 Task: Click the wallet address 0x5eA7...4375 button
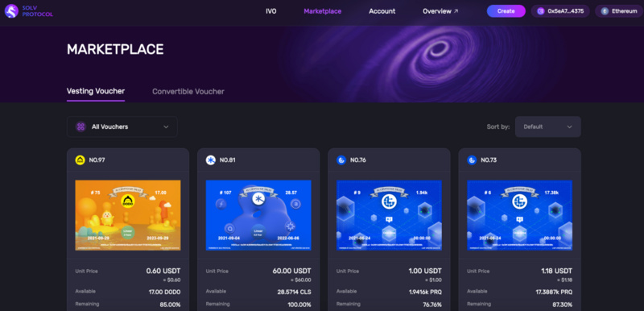tap(560, 11)
